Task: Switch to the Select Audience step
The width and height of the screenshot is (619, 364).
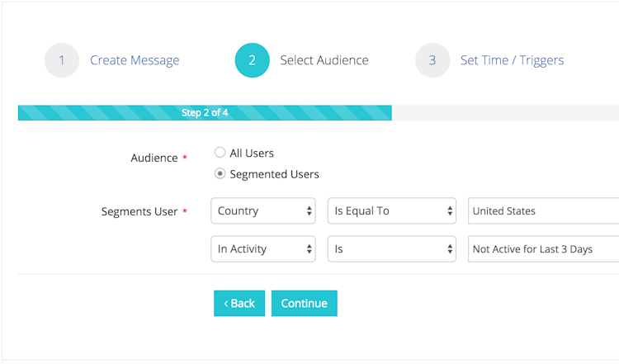Action: pyautogui.click(x=324, y=60)
